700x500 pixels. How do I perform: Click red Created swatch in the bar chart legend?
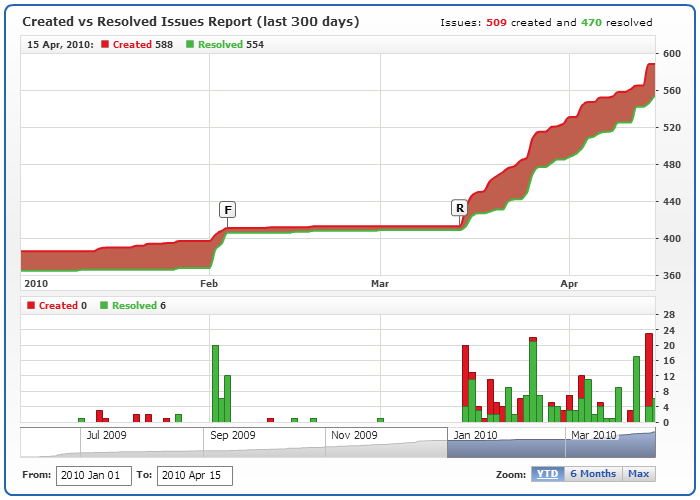coord(31,306)
